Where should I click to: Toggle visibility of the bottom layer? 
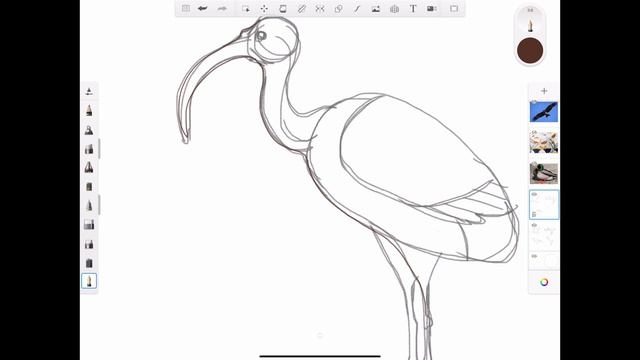point(534,256)
